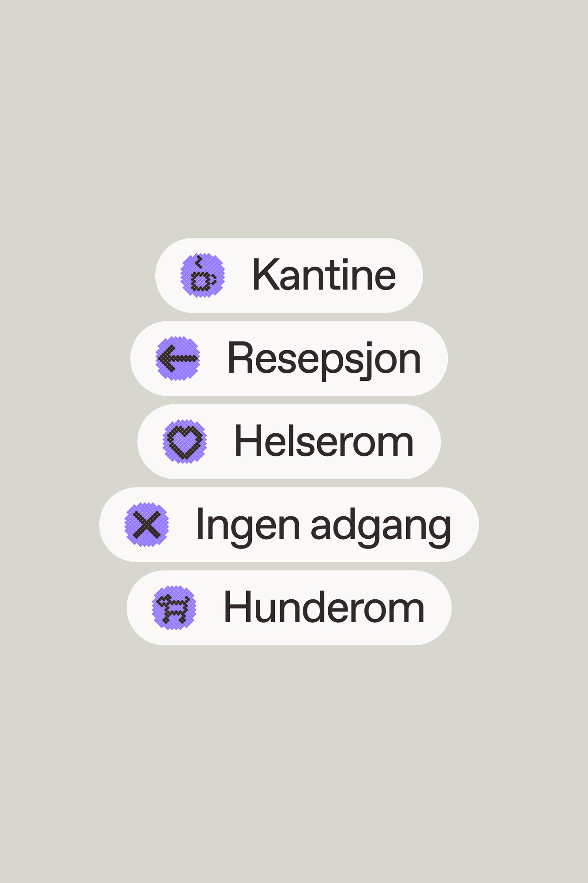Screen dimensions: 588x883
Task: Click the heart icon beside Helserom
Action: [185, 442]
